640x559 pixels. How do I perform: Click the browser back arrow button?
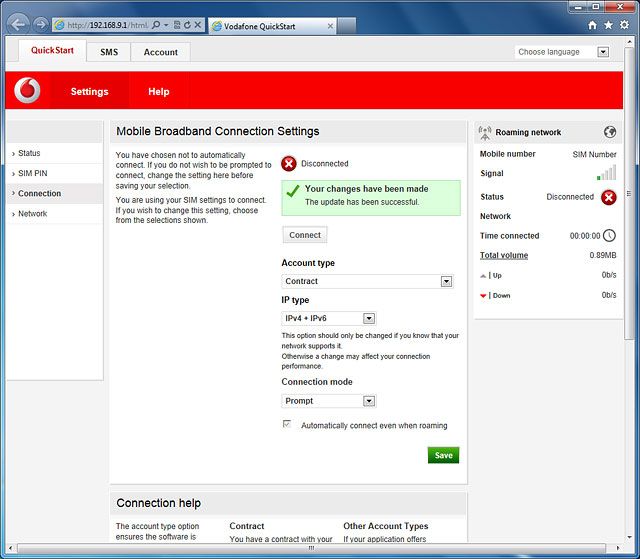[18, 24]
